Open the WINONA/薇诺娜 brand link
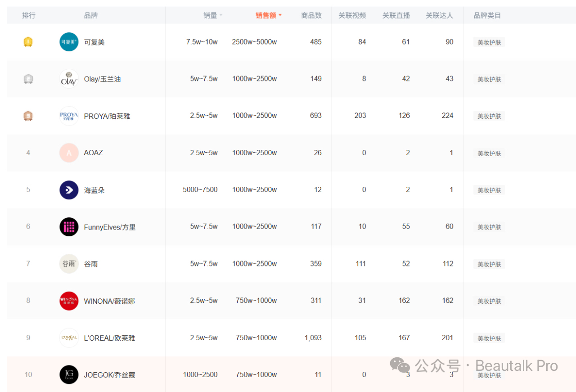Screen dimensions: 576x392 (x=109, y=301)
